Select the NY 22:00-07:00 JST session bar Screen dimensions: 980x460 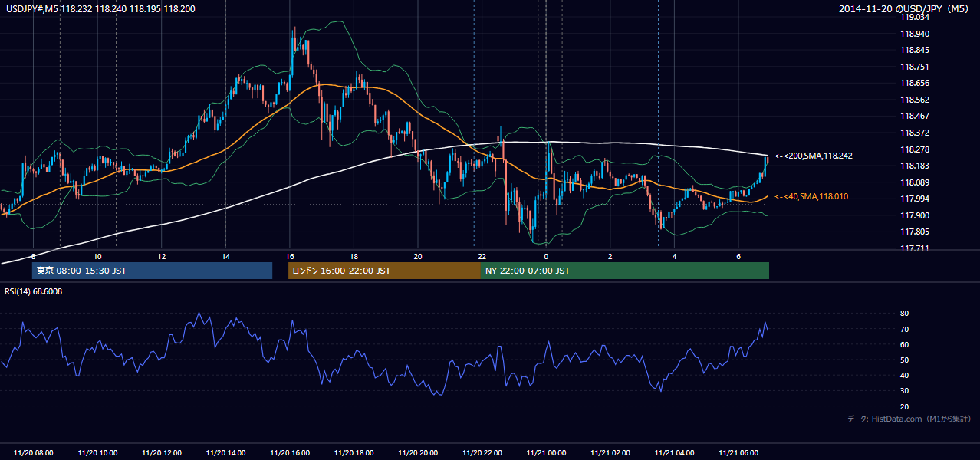click(625, 271)
